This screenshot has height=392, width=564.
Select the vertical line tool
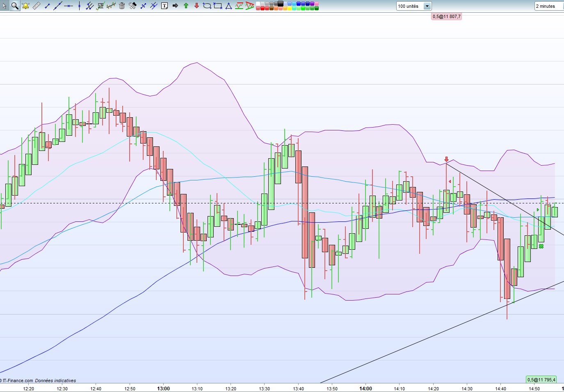[79, 6]
